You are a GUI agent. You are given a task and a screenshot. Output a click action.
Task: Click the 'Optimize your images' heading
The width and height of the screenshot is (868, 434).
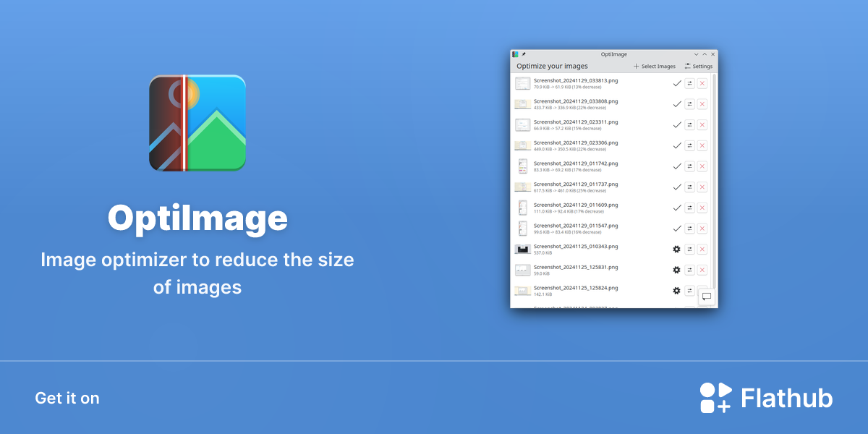[x=552, y=66]
